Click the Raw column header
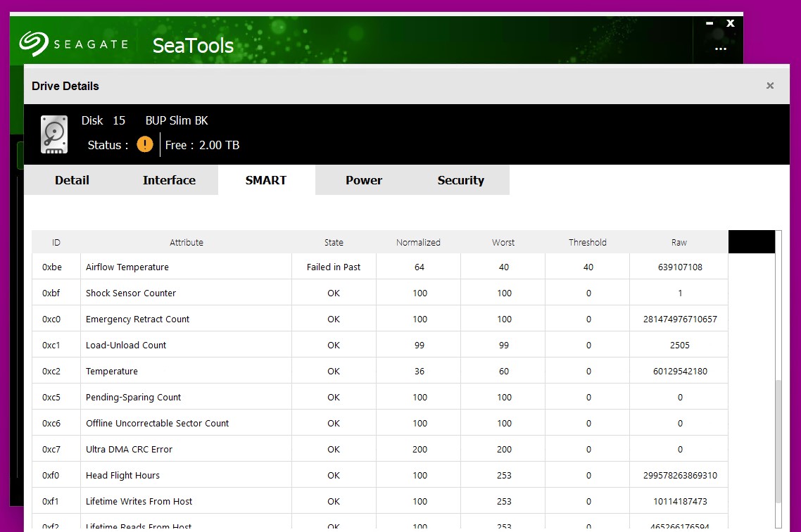The image size is (801, 532). click(679, 242)
